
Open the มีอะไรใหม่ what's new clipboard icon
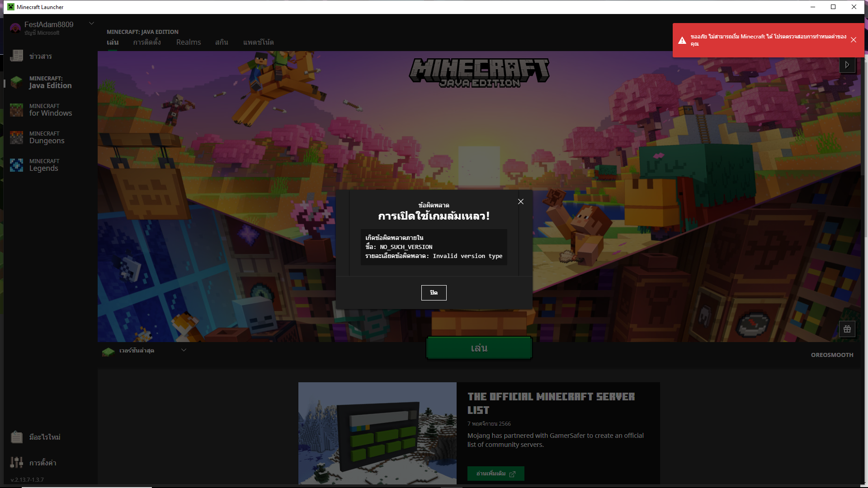point(17,437)
